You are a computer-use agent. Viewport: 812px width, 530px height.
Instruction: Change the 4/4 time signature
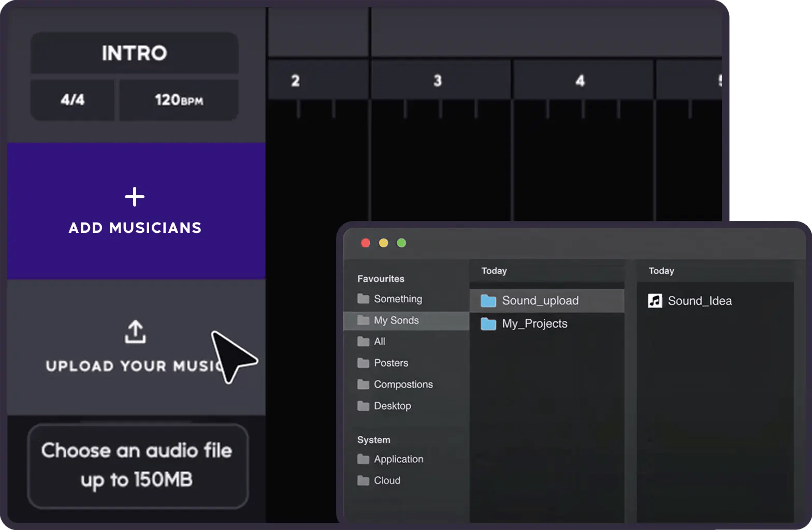click(x=72, y=99)
